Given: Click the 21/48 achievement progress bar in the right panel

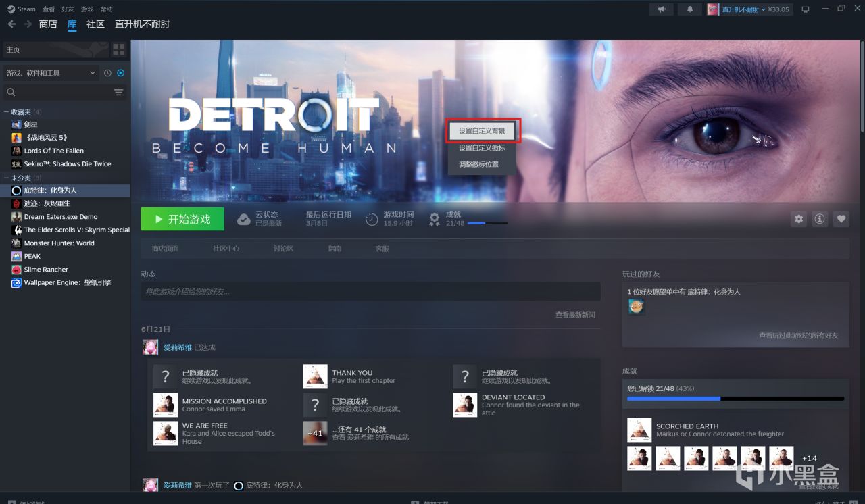Looking at the screenshot, I should pos(735,399).
